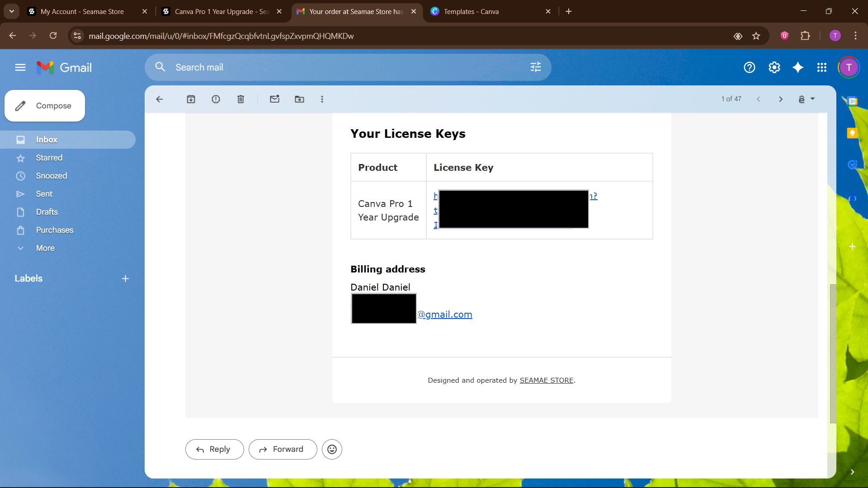Image resolution: width=868 pixels, height=488 pixels.
Task: Star this page with the bookmark icon
Action: [x=756, y=36]
